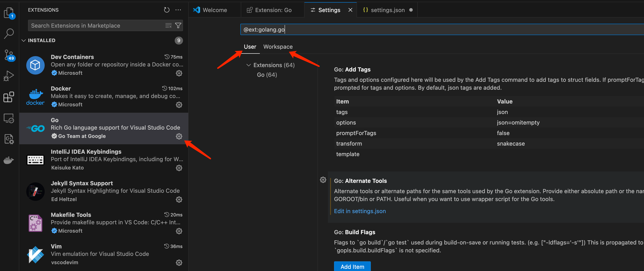Open manage gear for Jekyll Syntax Support
Image resolution: width=644 pixels, height=271 pixels.
coord(179,199)
